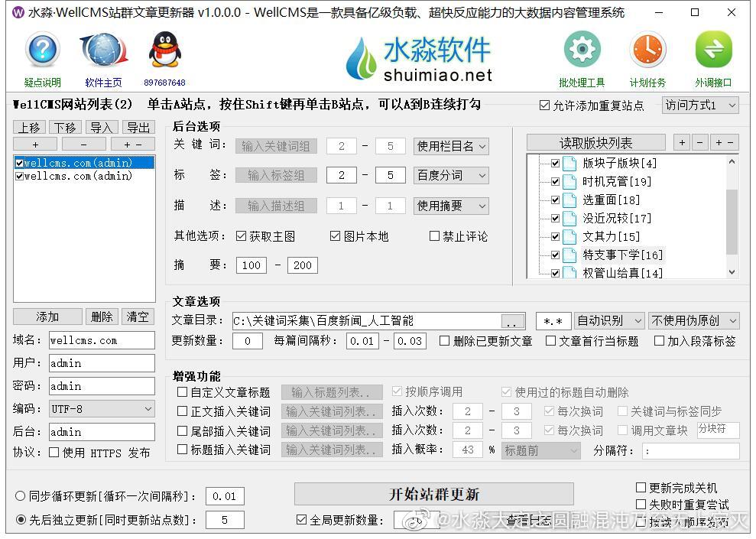Click the 水淼软件 shuimiao.net logo
Viewport: 756px width, 539px height.
tap(419, 59)
